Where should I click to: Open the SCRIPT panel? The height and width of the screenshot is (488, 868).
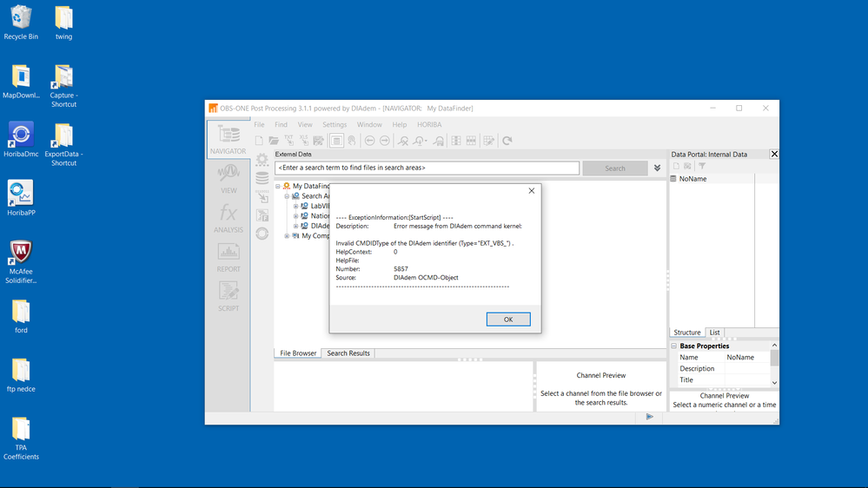(x=228, y=297)
